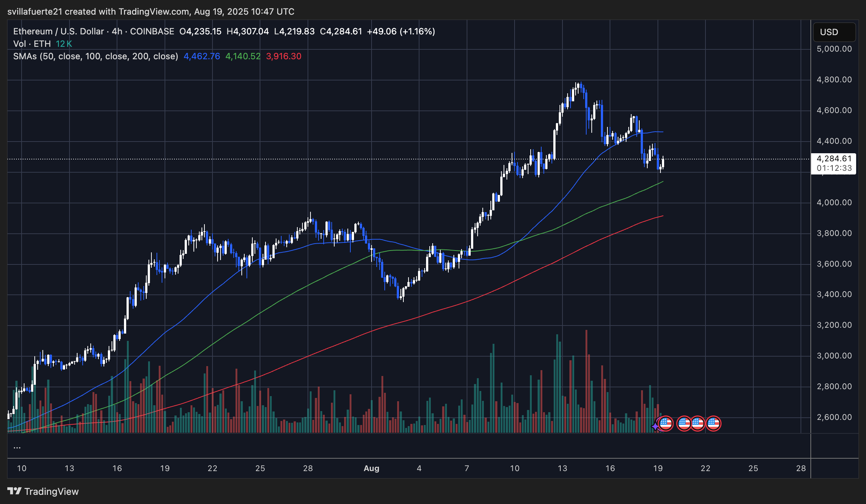Click the purple sparkle marker near the flags
Image resolution: width=866 pixels, height=504 pixels.
[655, 426]
